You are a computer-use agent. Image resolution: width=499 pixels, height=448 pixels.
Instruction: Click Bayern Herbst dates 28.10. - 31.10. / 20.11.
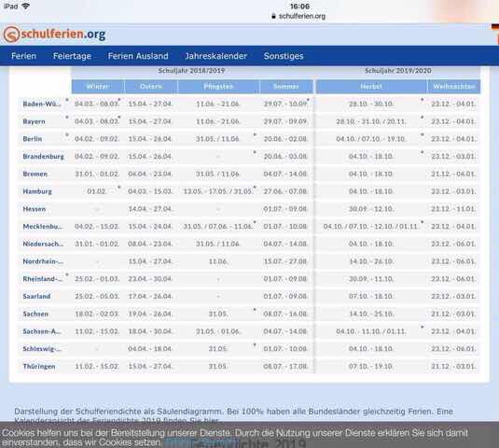click(371, 121)
